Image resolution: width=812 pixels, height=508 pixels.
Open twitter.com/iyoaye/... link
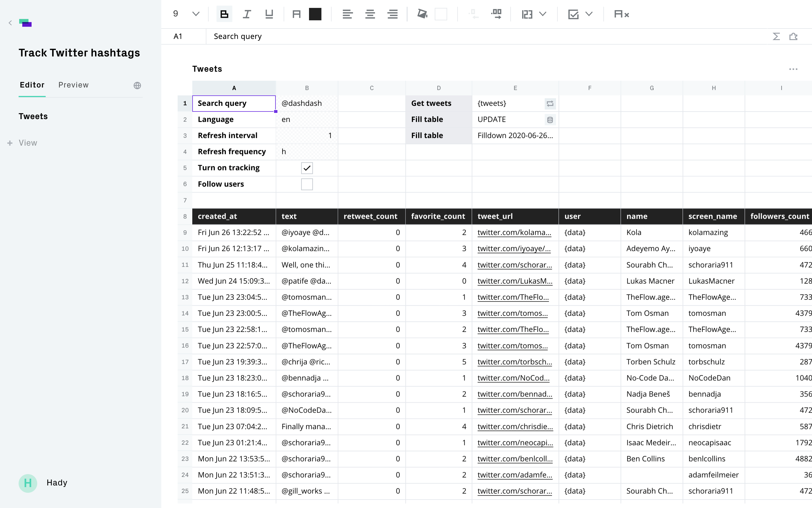click(514, 249)
